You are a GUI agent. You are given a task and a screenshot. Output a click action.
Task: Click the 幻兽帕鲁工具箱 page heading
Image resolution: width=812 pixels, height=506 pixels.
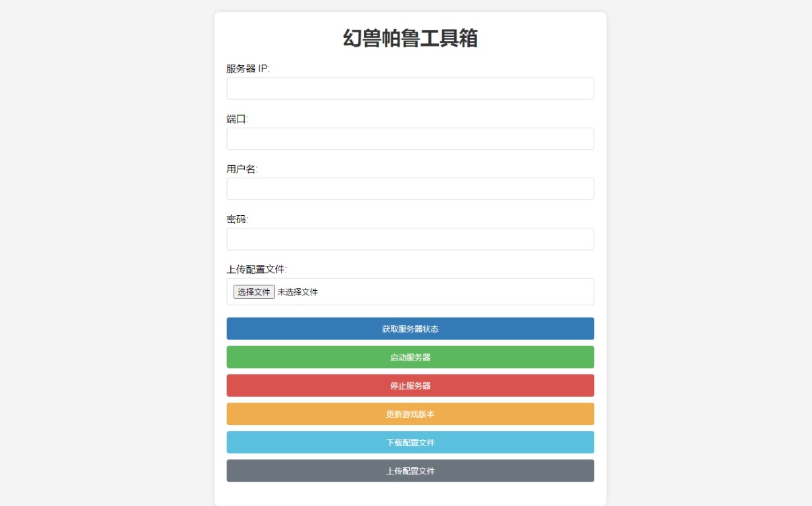coord(410,39)
